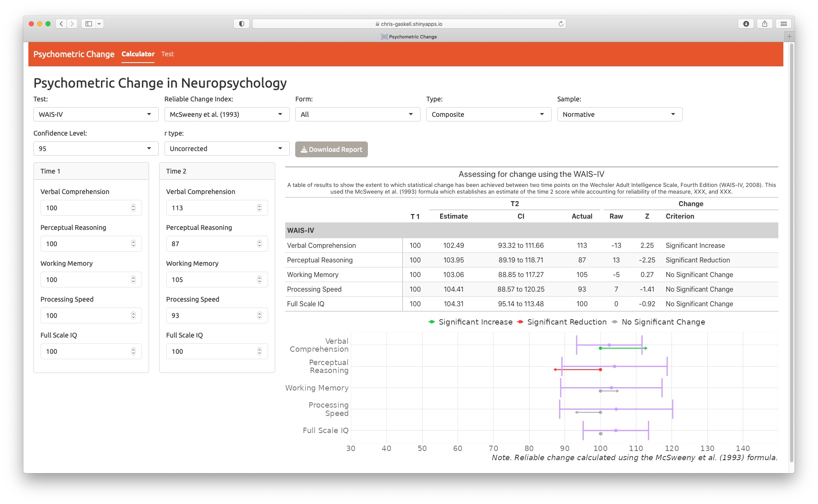Click the privacy shield icon

(x=241, y=24)
